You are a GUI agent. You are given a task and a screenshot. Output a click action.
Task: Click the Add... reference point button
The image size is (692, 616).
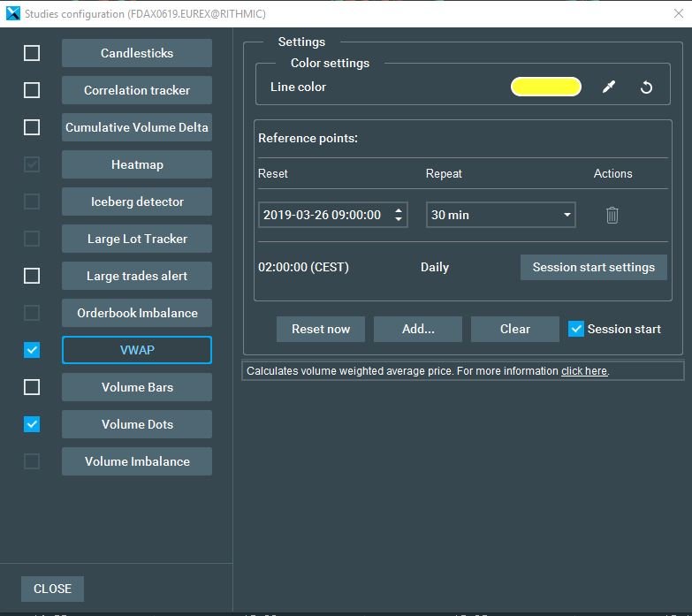click(x=418, y=329)
